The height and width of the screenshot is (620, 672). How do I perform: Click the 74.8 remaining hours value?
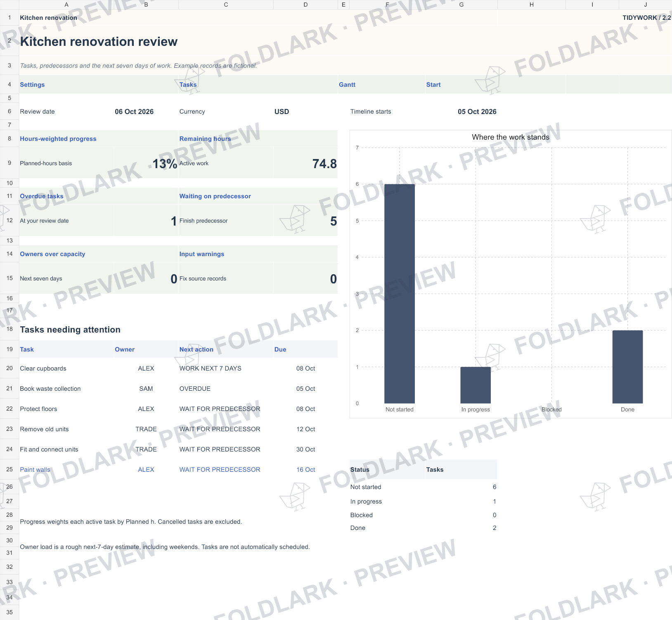click(x=324, y=164)
